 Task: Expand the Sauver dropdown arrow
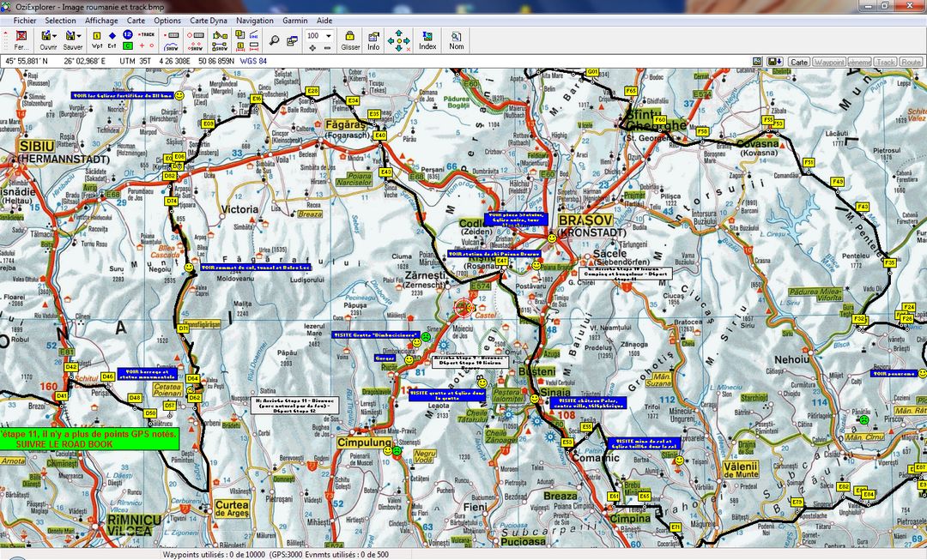pyautogui.click(x=80, y=37)
